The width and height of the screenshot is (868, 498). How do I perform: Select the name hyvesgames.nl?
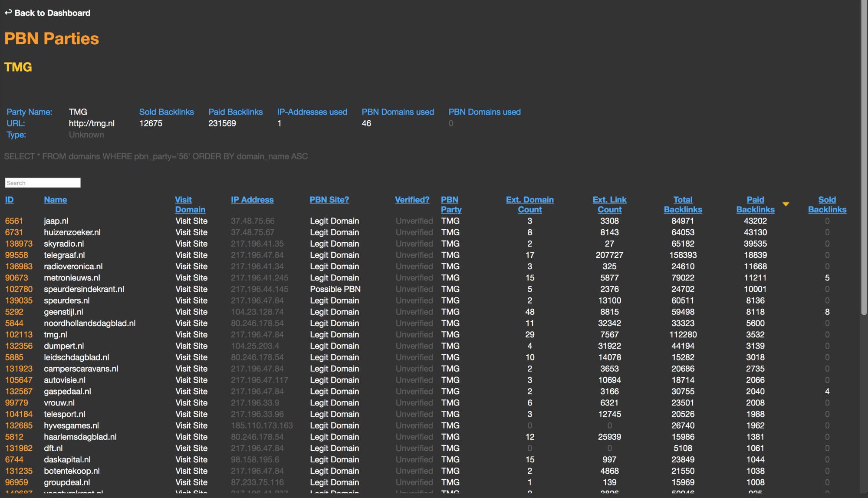point(71,425)
